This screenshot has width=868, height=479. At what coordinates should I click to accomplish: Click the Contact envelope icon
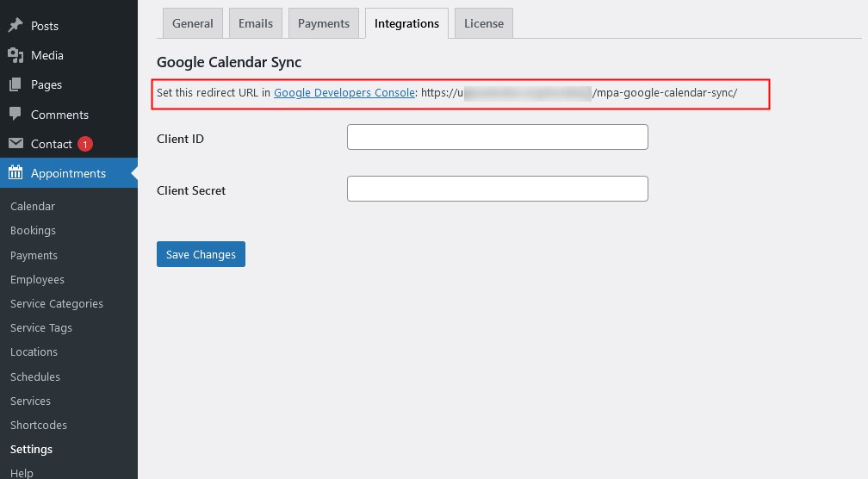pos(15,143)
